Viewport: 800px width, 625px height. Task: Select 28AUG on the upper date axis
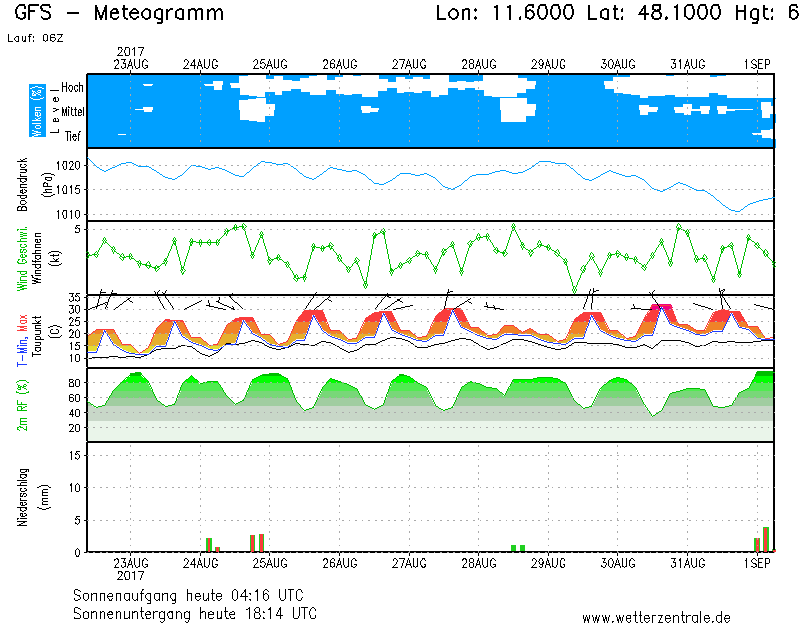point(479,65)
